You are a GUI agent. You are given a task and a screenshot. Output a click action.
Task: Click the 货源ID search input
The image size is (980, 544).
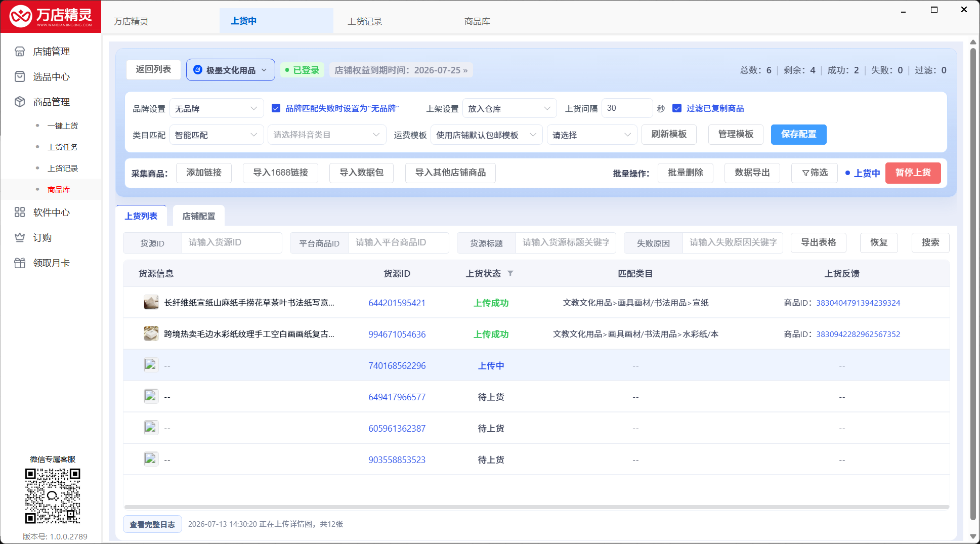tap(232, 243)
